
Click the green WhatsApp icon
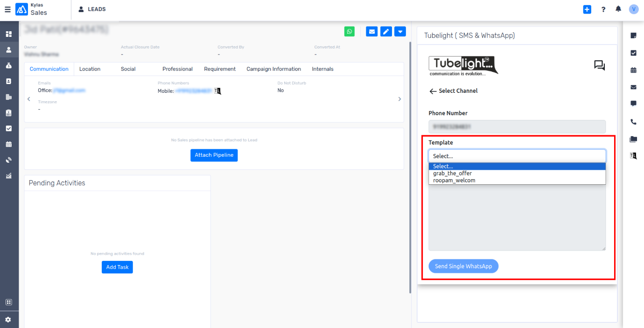click(x=350, y=32)
